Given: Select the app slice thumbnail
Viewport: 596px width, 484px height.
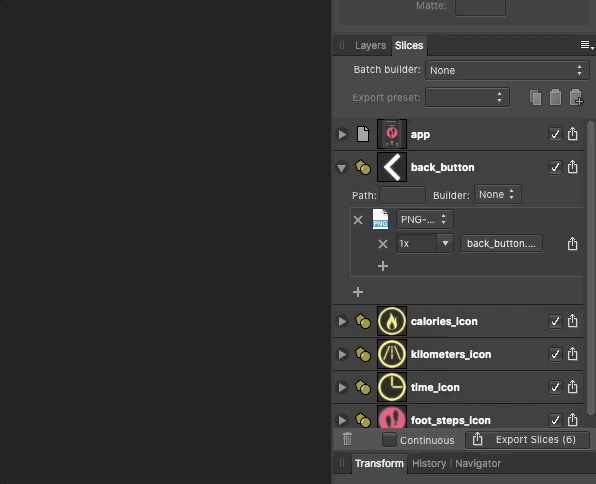Looking at the screenshot, I should coord(392,134).
